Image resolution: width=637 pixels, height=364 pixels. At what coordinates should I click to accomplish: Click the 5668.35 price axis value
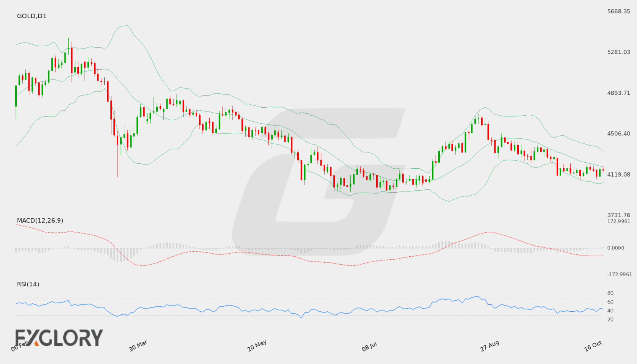coord(619,11)
